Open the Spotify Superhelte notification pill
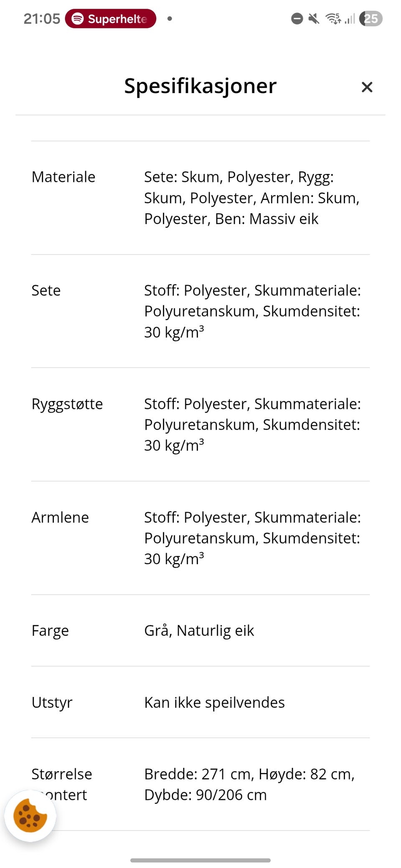The image size is (401, 868). pos(110,18)
